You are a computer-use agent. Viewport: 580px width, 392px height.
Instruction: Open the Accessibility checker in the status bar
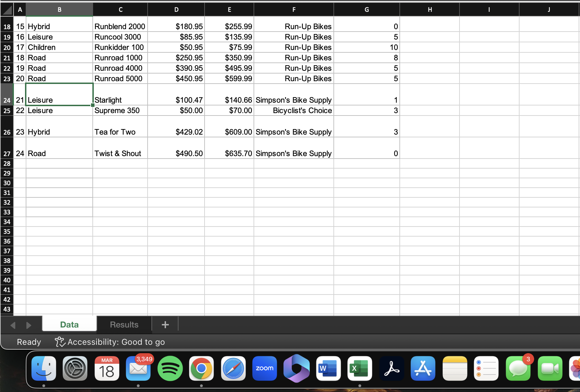point(110,342)
